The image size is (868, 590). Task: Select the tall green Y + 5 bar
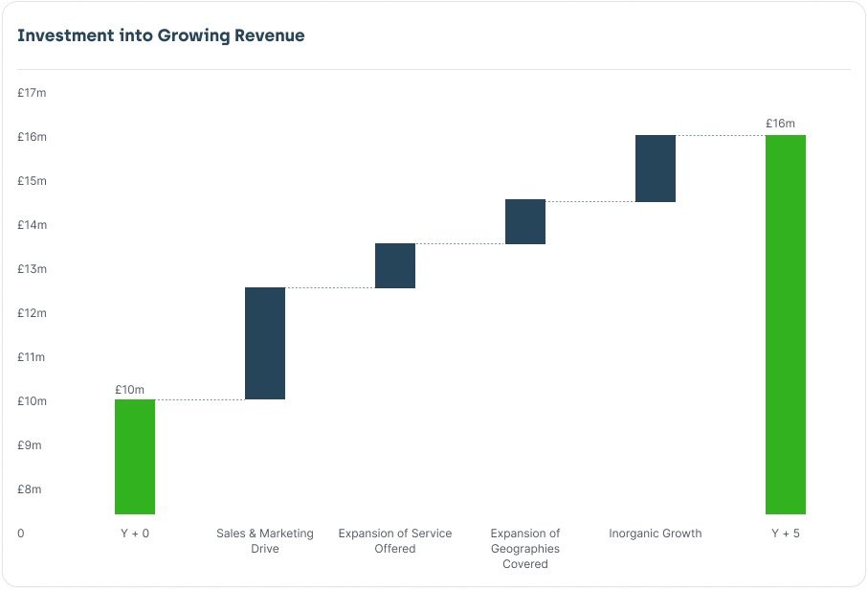tap(785, 324)
